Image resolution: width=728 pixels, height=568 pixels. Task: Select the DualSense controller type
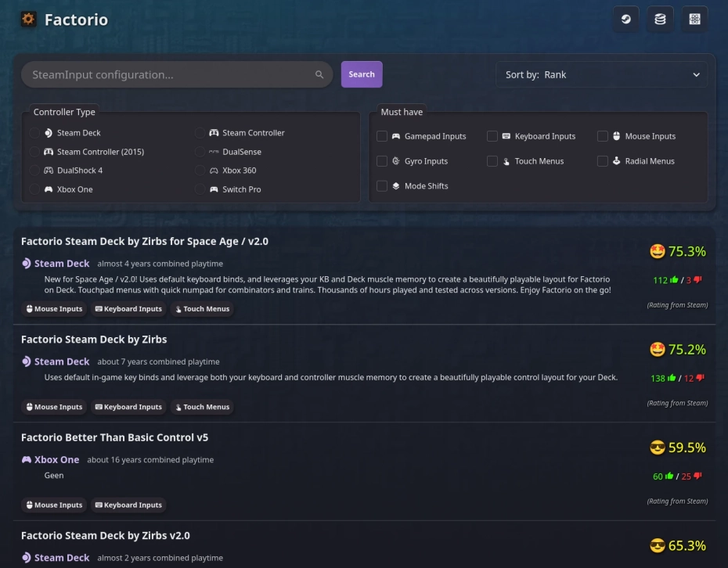point(201,152)
